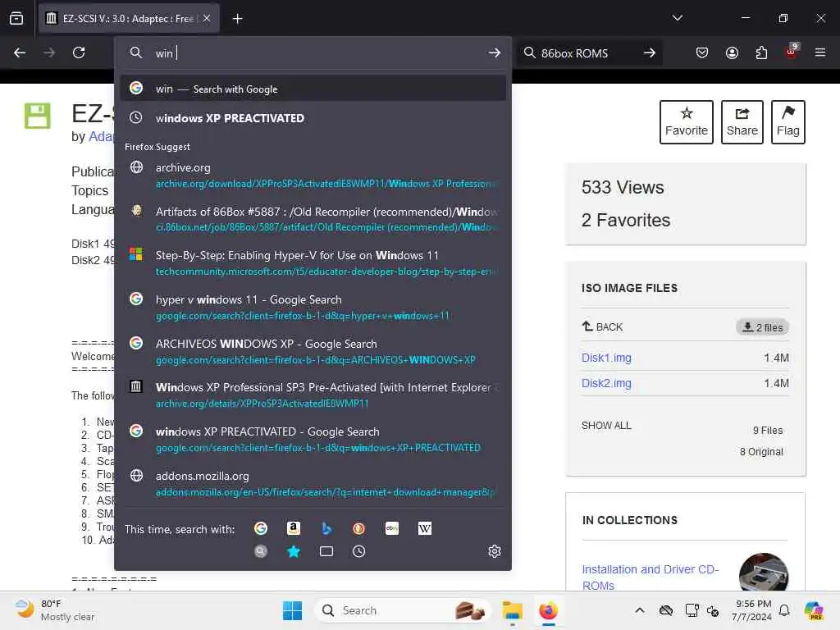Open Firefox account icon

(732, 52)
